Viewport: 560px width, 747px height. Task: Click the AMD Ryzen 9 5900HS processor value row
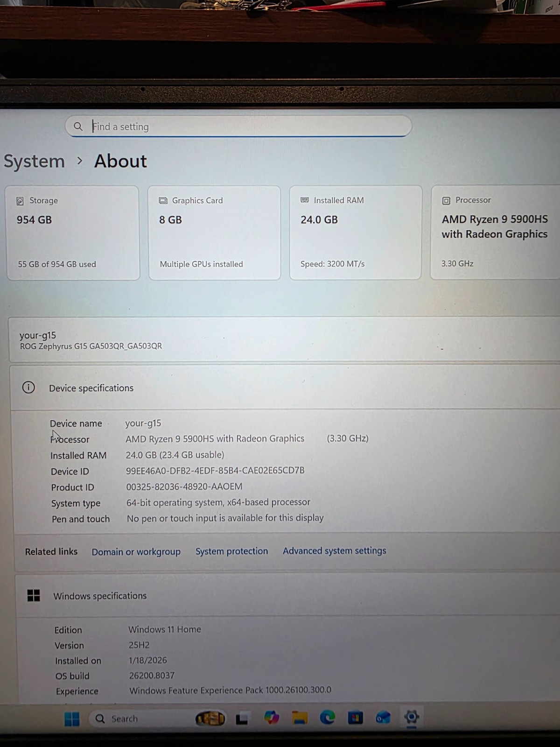coord(215,439)
